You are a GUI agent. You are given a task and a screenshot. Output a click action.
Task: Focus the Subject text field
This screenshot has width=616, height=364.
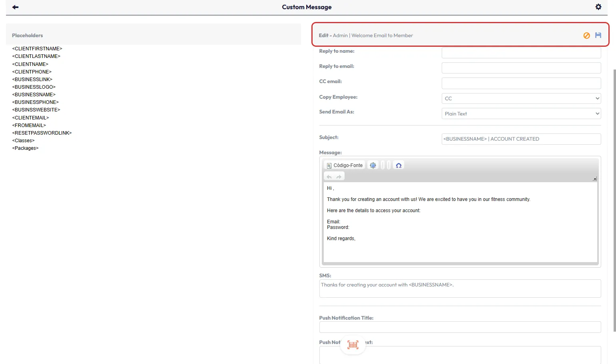tap(521, 139)
